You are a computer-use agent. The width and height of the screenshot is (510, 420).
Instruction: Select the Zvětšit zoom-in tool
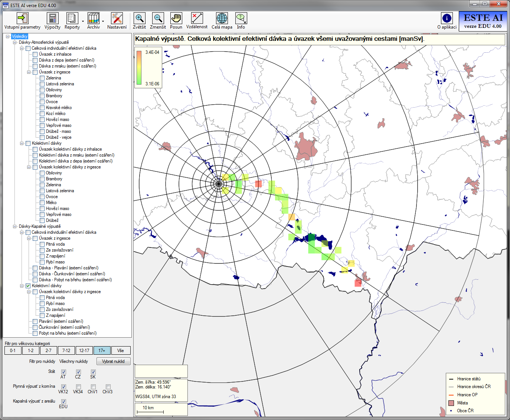140,18
